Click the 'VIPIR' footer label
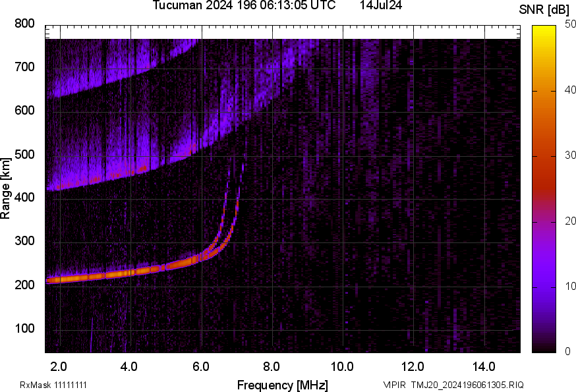The width and height of the screenshot is (576, 392). coord(395,385)
